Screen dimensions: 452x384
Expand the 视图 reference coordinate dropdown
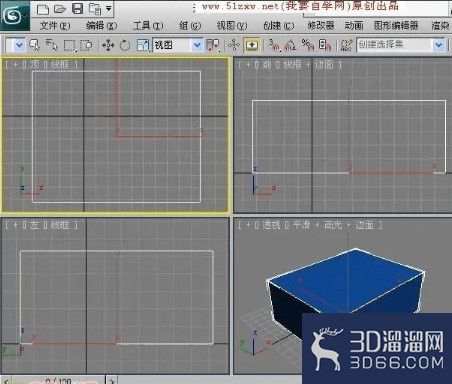tap(197, 45)
